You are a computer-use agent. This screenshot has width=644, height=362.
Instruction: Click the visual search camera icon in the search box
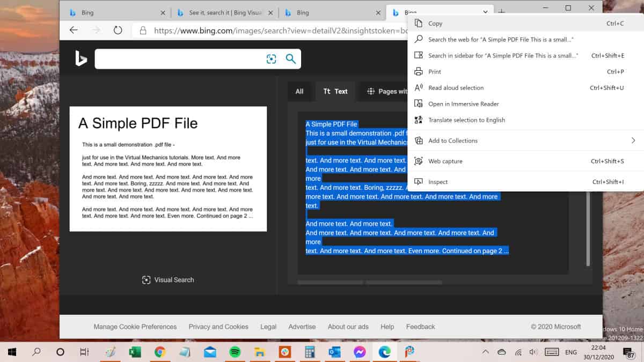[x=271, y=59]
